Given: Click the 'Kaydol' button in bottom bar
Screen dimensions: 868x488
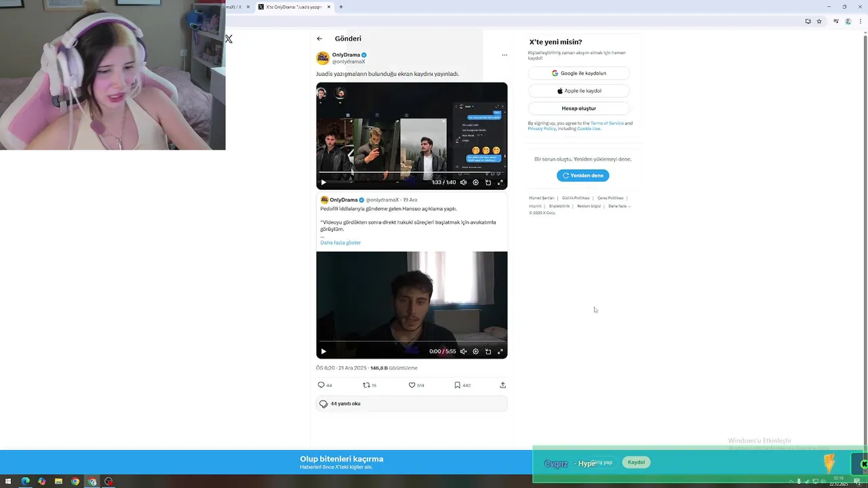Looking at the screenshot, I should (636, 462).
